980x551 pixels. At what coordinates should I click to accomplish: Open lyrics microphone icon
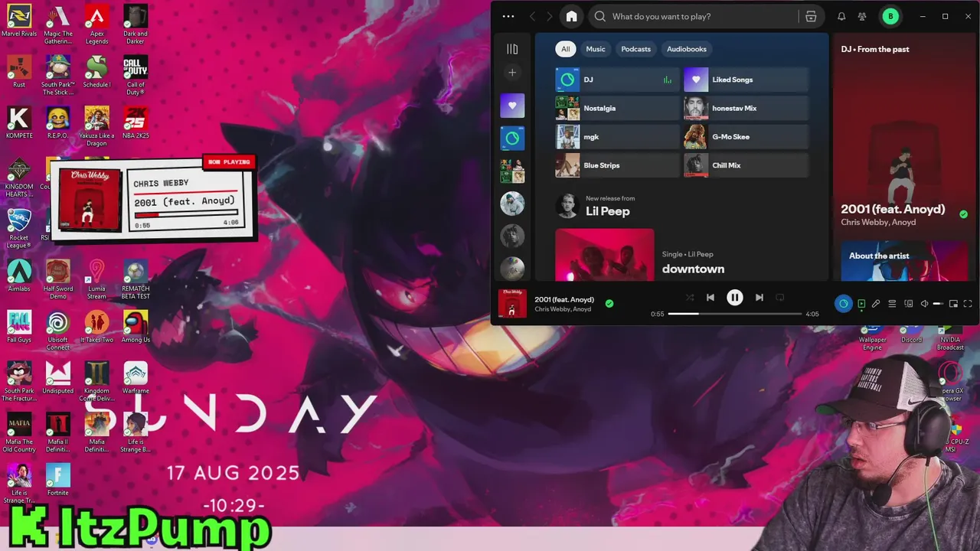[876, 304]
